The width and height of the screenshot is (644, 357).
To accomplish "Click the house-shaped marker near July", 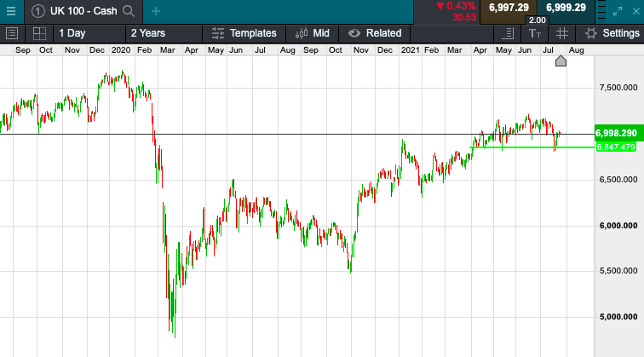I will coord(561,60).
